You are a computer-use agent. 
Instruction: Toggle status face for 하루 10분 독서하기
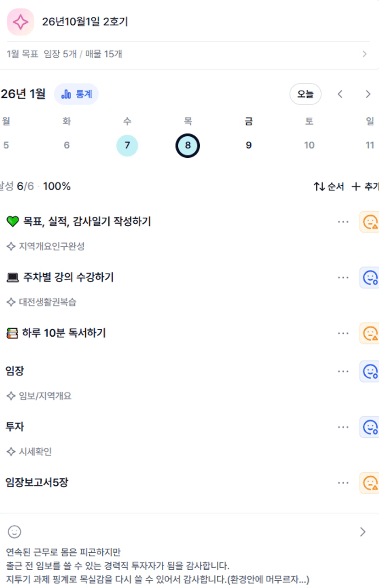point(369,333)
